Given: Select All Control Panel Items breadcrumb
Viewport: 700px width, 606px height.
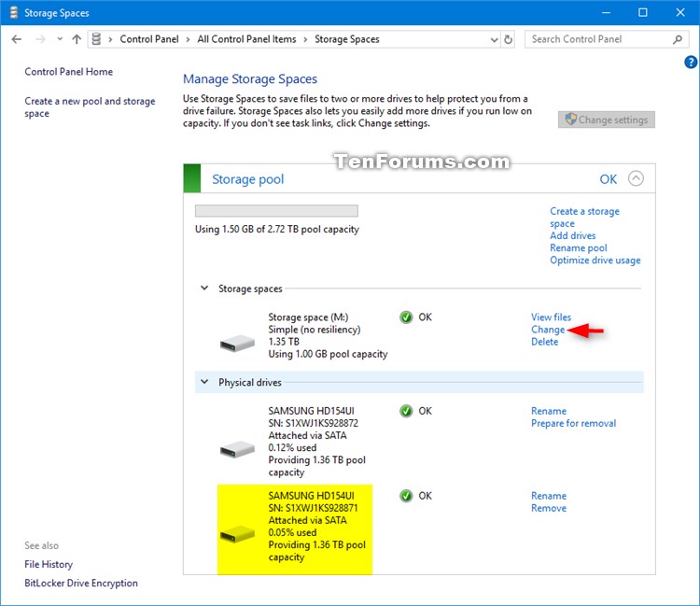Looking at the screenshot, I should (x=247, y=39).
